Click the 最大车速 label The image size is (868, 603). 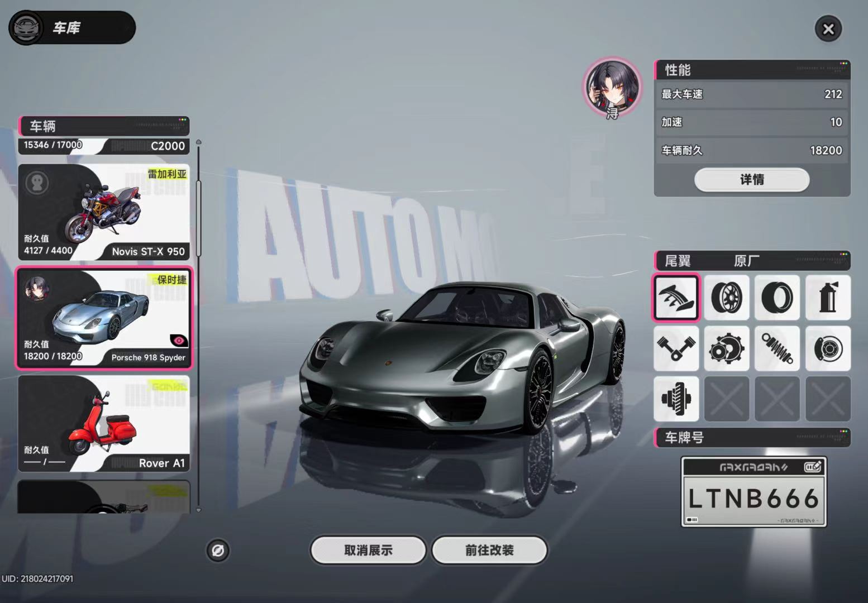coord(682,94)
